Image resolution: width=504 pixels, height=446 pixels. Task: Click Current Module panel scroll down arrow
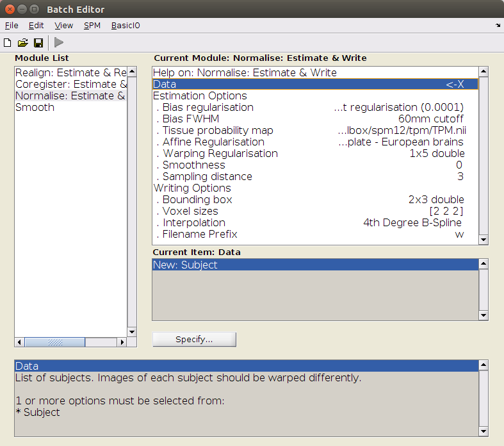click(x=484, y=240)
